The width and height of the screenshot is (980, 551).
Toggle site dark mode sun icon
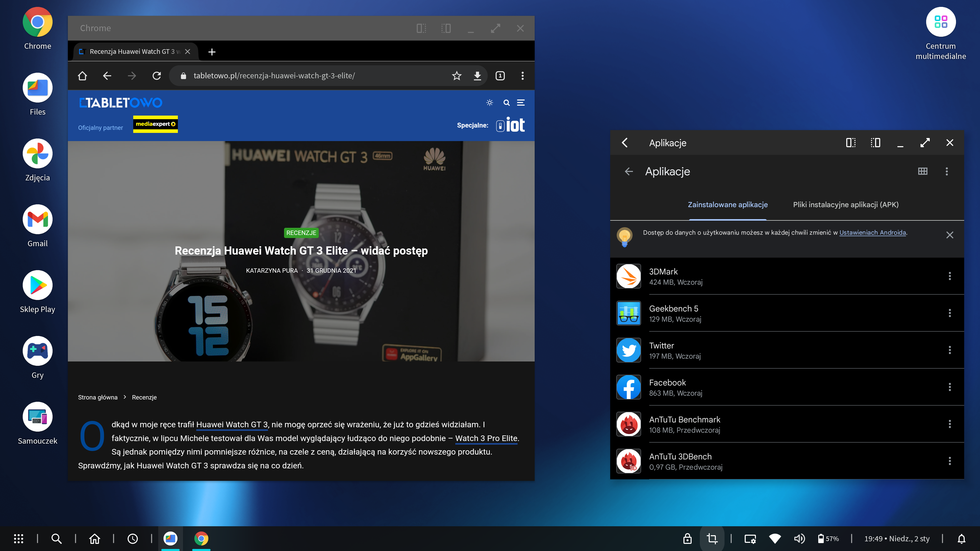490,103
